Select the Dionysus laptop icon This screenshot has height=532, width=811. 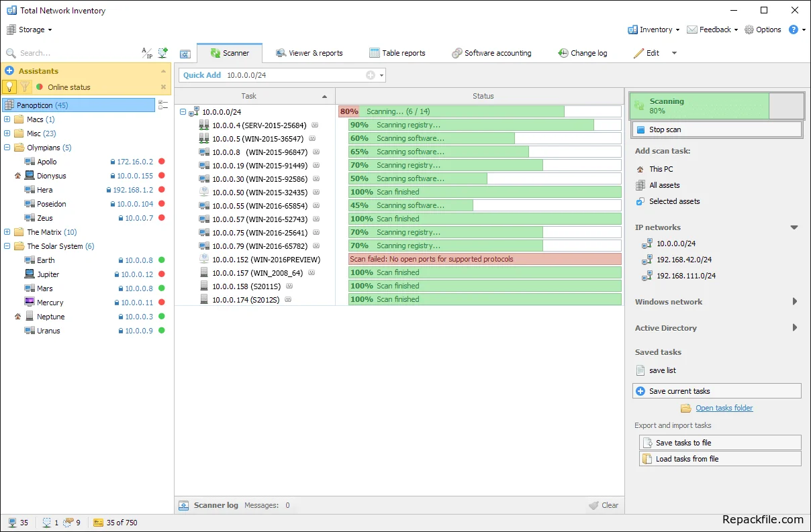pyautogui.click(x=30, y=176)
